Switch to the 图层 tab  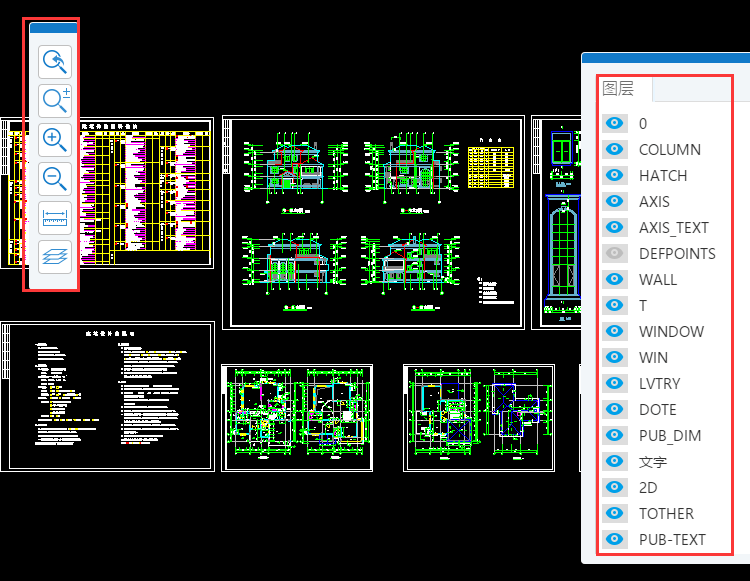[618, 88]
